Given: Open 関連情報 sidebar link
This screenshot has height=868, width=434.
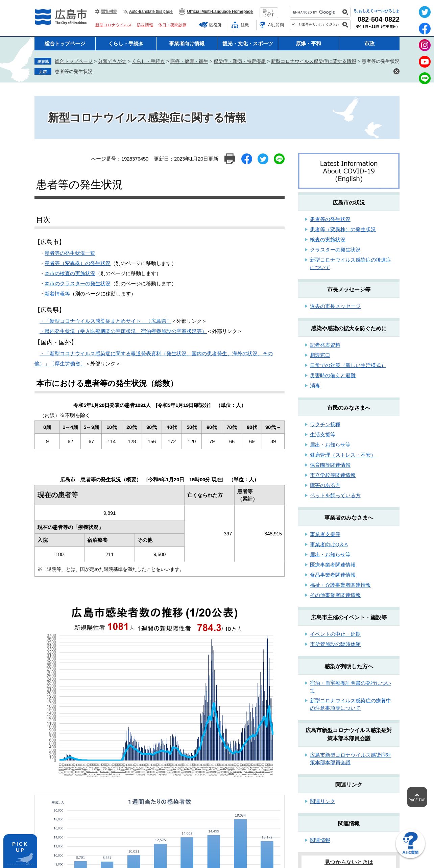Looking at the screenshot, I should [x=320, y=840].
